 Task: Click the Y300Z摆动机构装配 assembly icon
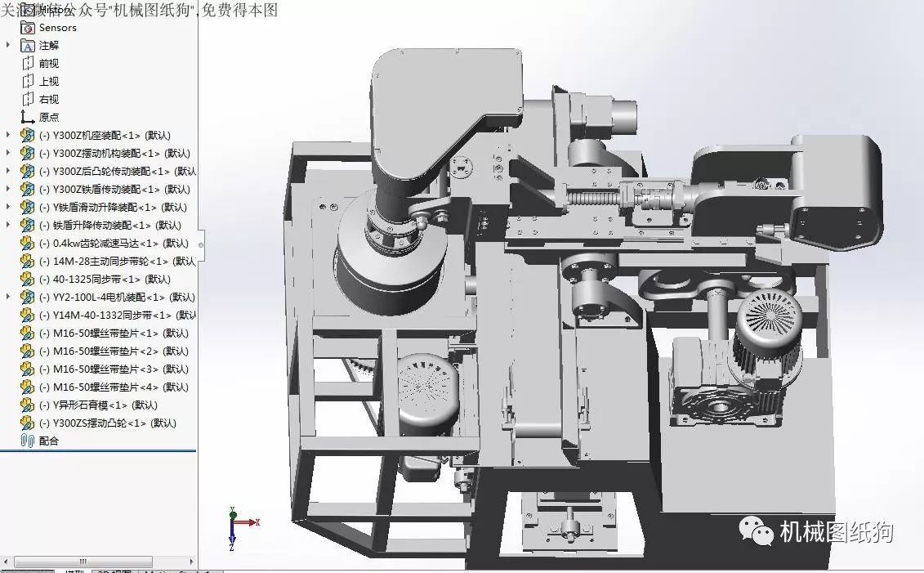click(x=27, y=154)
